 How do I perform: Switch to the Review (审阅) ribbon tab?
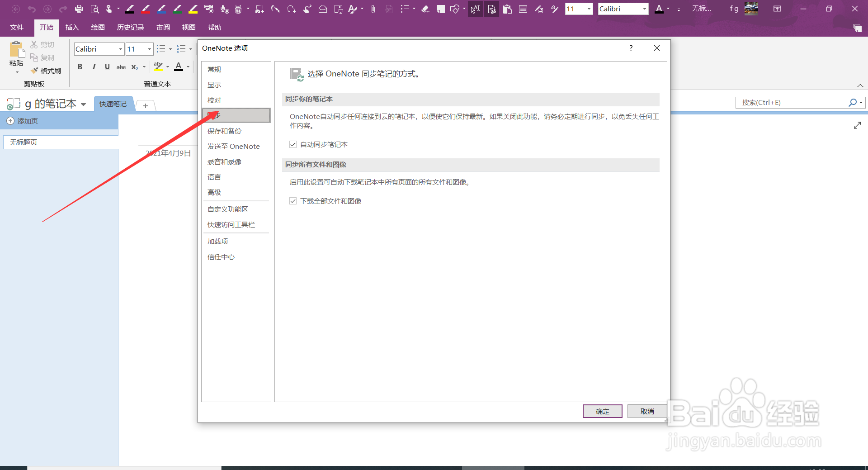point(163,28)
